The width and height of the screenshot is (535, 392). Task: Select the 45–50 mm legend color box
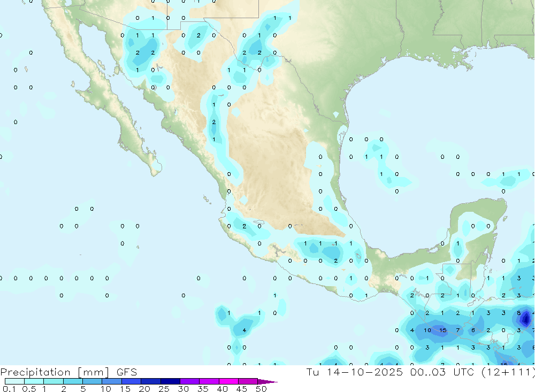248,381
